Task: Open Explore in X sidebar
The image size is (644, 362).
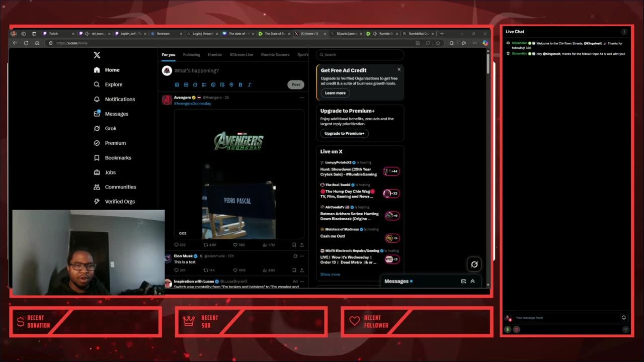Action: click(108, 84)
